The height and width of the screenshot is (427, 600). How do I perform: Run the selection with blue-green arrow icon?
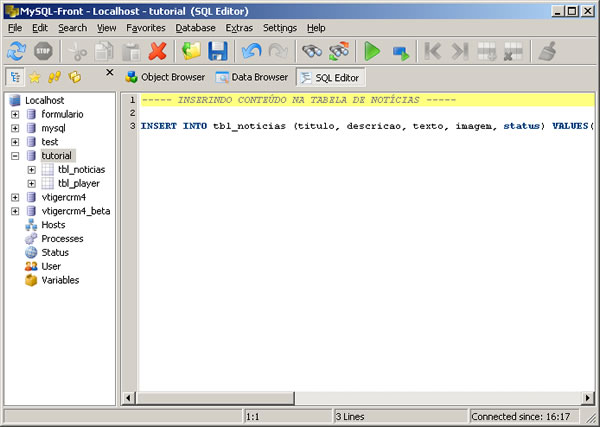[x=401, y=53]
